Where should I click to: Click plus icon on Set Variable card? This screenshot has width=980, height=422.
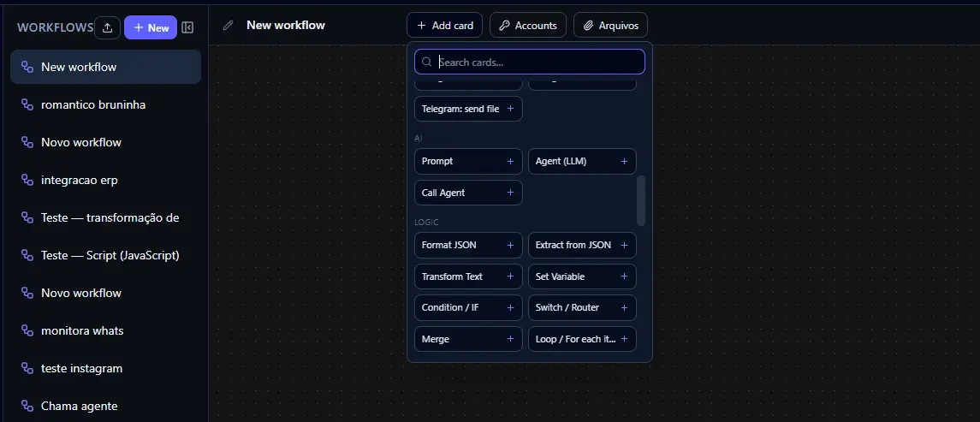click(624, 276)
